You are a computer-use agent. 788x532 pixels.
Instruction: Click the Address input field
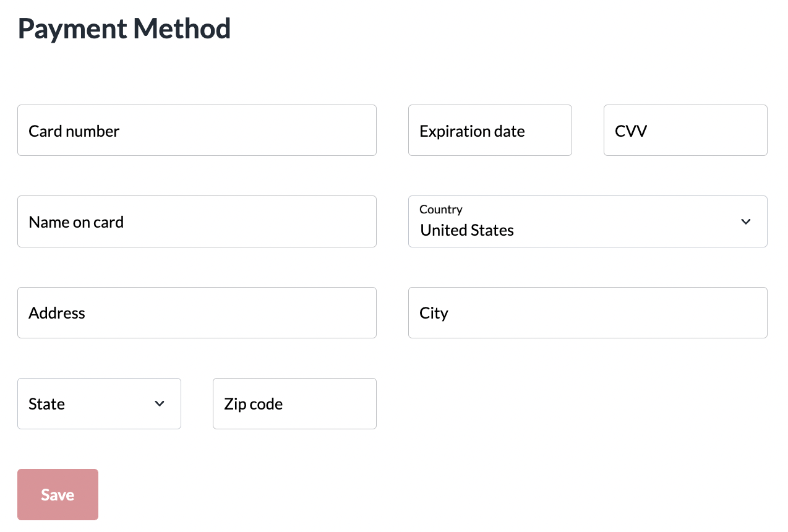197,312
